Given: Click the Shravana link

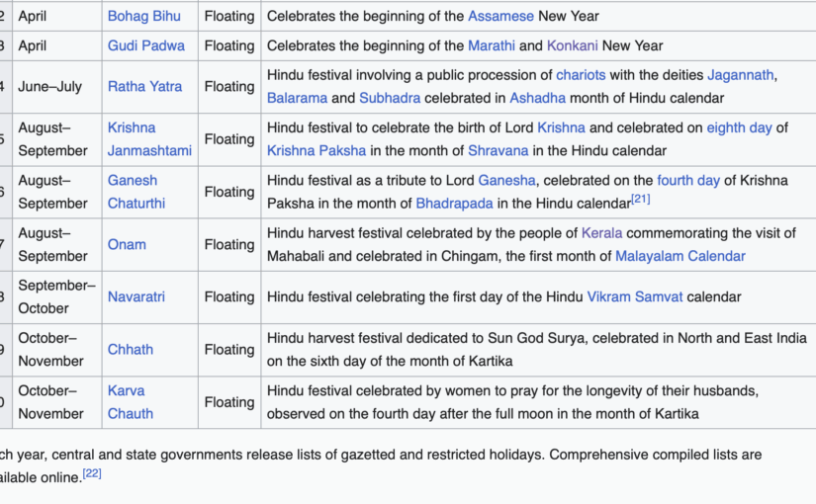Looking at the screenshot, I should (x=499, y=150).
